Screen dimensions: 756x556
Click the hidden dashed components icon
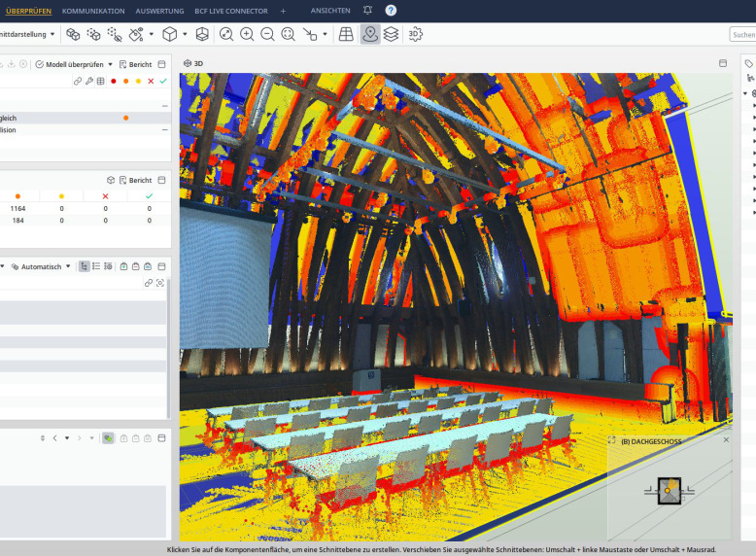click(x=115, y=34)
